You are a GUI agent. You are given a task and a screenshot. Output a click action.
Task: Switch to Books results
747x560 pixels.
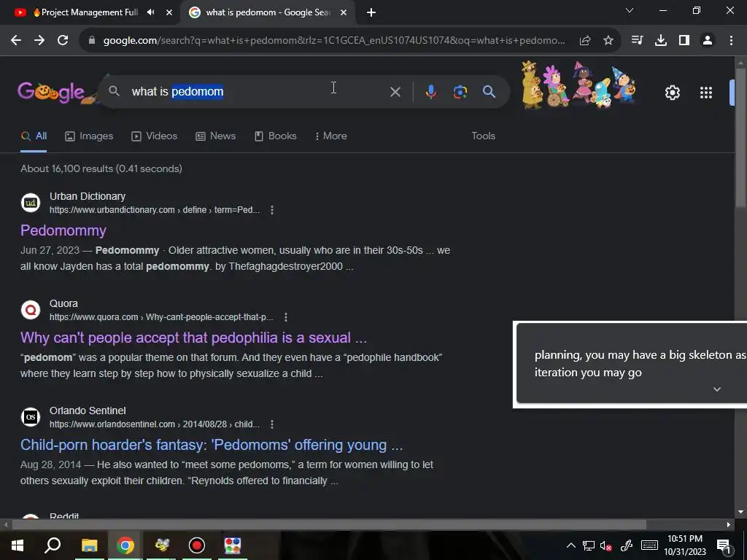pos(275,136)
